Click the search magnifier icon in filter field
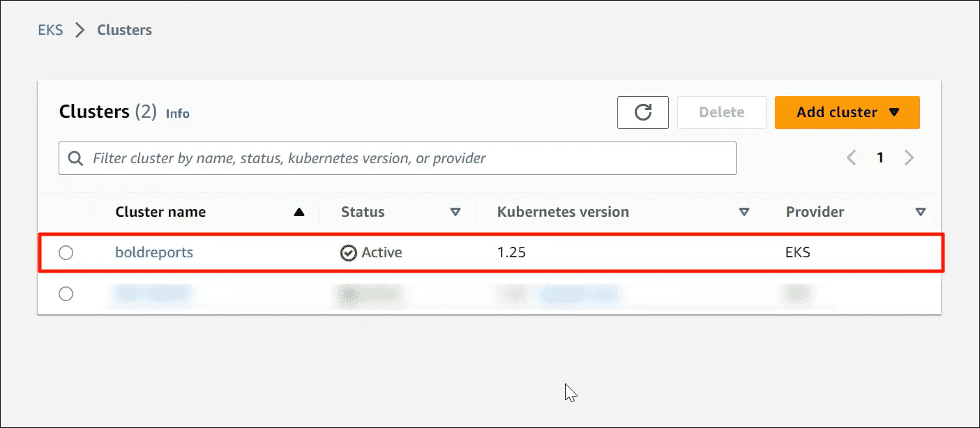Image resolution: width=980 pixels, height=428 pixels. tap(75, 158)
